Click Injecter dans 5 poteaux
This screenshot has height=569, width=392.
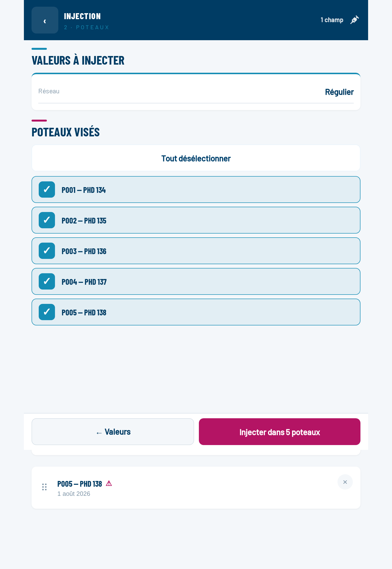[279, 432]
